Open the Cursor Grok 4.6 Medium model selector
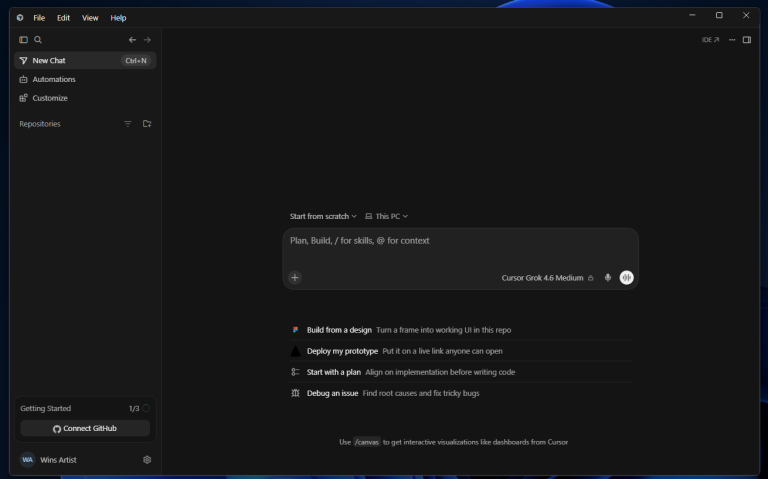The height and width of the screenshot is (479, 768). (547, 278)
